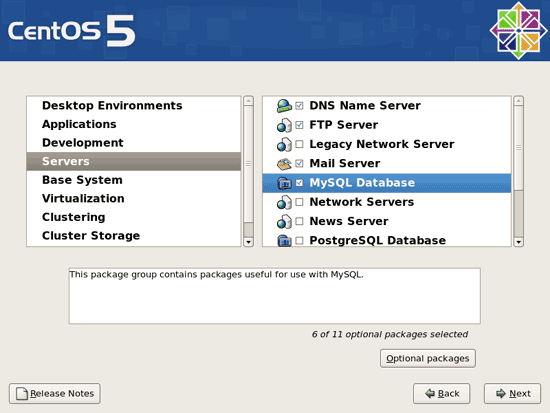The height and width of the screenshot is (413, 550).
Task: Click the package list scroll-down arrow
Action: click(x=518, y=242)
